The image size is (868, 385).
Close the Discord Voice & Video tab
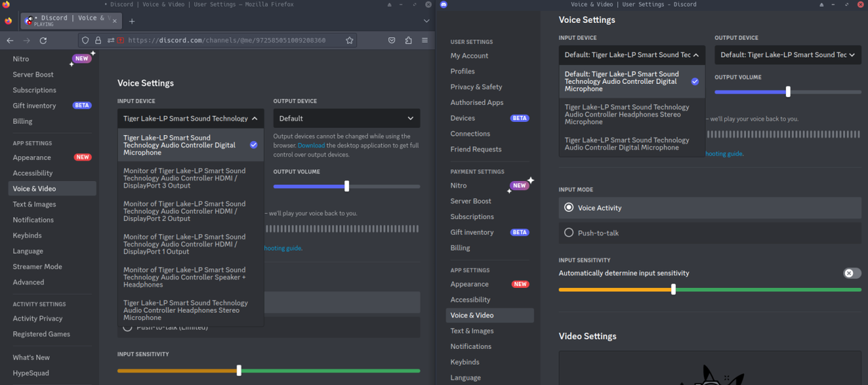coord(115,20)
